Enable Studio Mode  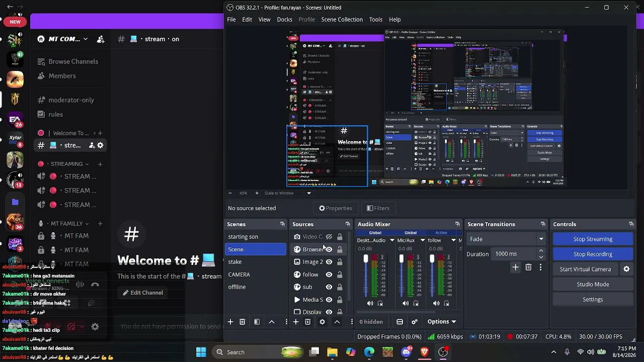pos(593,285)
